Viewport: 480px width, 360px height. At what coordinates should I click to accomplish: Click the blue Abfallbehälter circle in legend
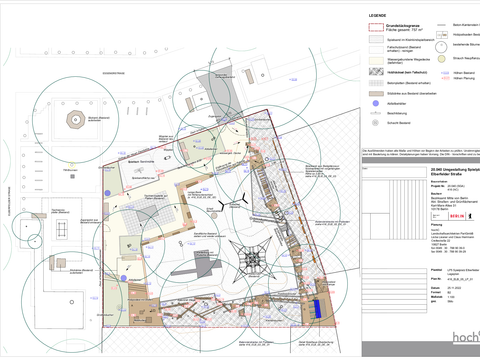376,103
